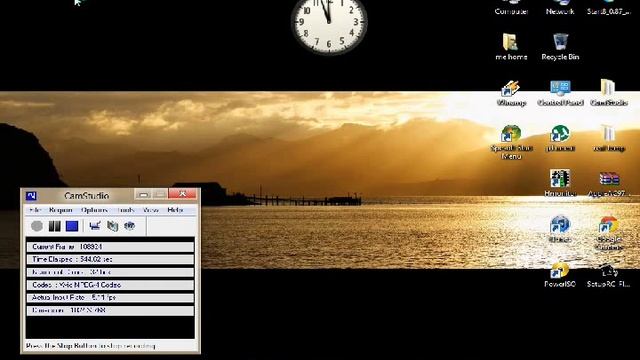Click the gray Record circle in CamStudio
Image resolution: width=640 pixels, height=360 pixels.
coord(37,226)
